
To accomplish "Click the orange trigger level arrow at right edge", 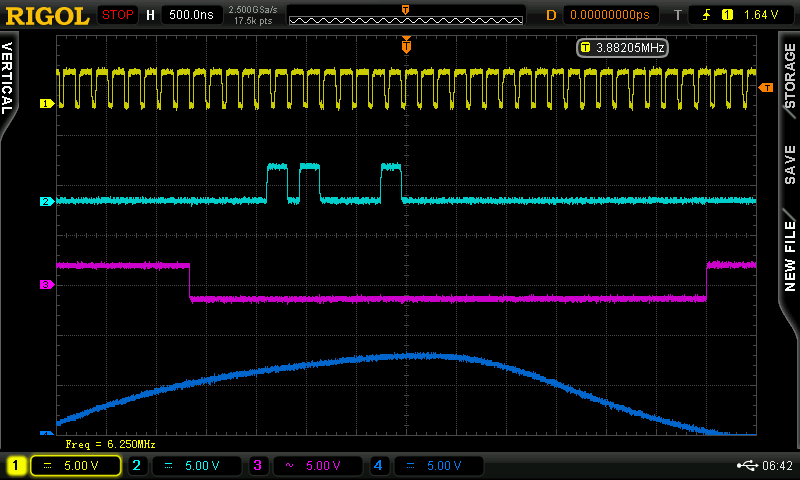I will tap(766, 88).
